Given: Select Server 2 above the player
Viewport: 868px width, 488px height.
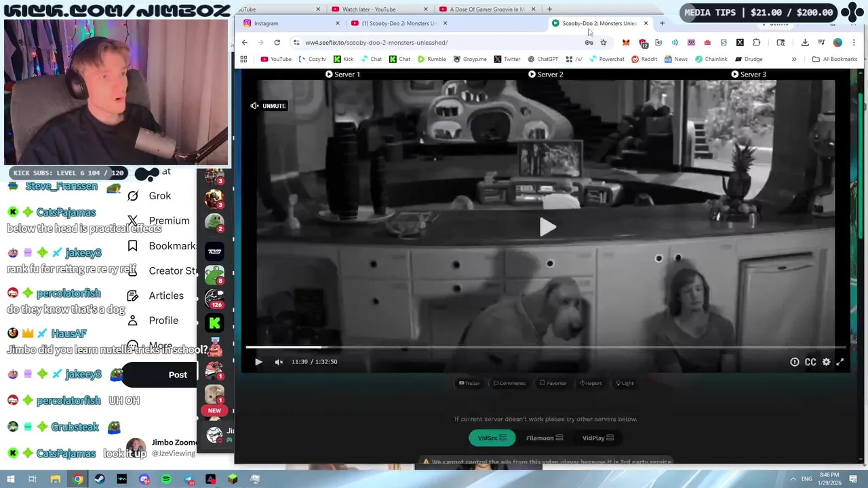Looking at the screenshot, I should [x=546, y=75].
